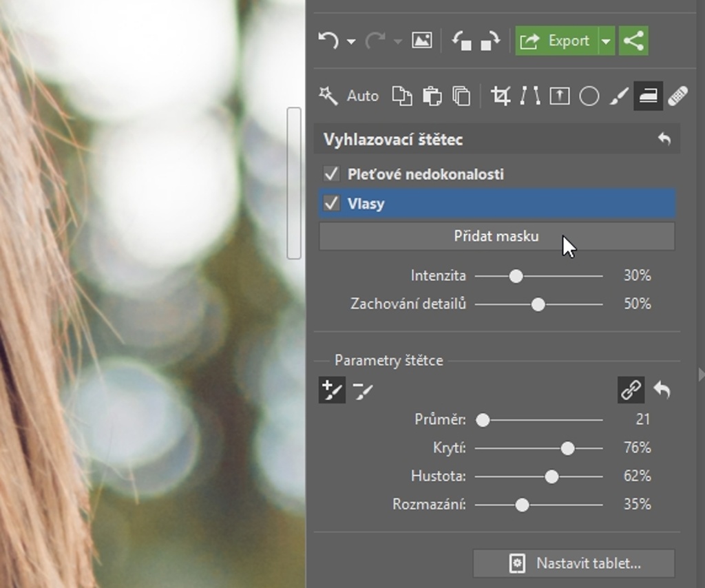Click the Krytí 76% value
Viewport: 705px width, 588px height.
(x=637, y=448)
